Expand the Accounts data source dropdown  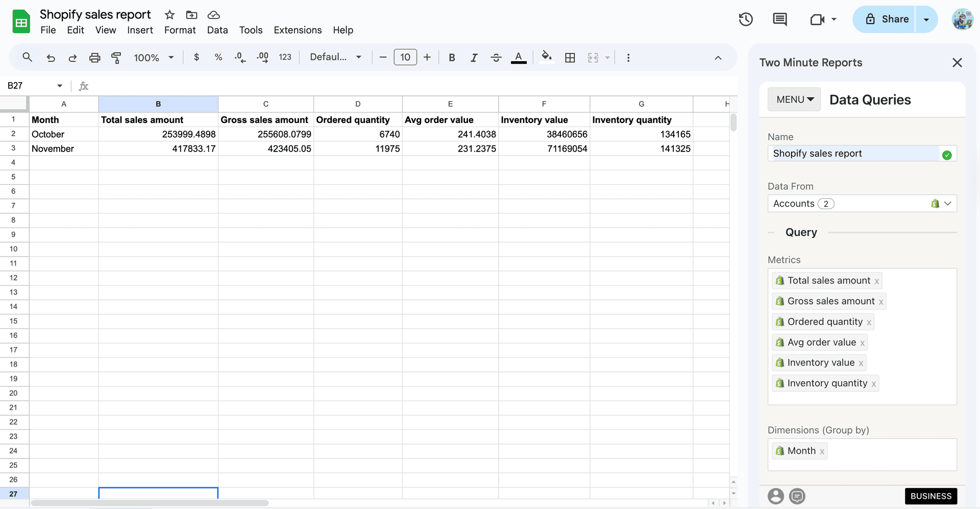[x=948, y=203]
